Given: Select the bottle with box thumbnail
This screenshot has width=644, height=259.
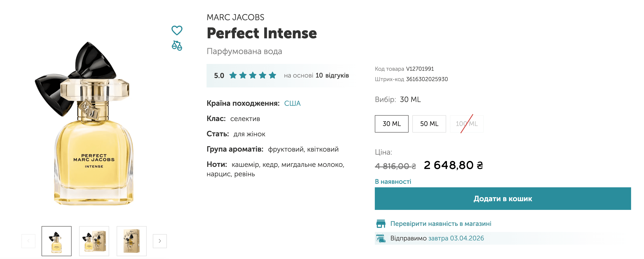Looking at the screenshot, I should point(94,241).
